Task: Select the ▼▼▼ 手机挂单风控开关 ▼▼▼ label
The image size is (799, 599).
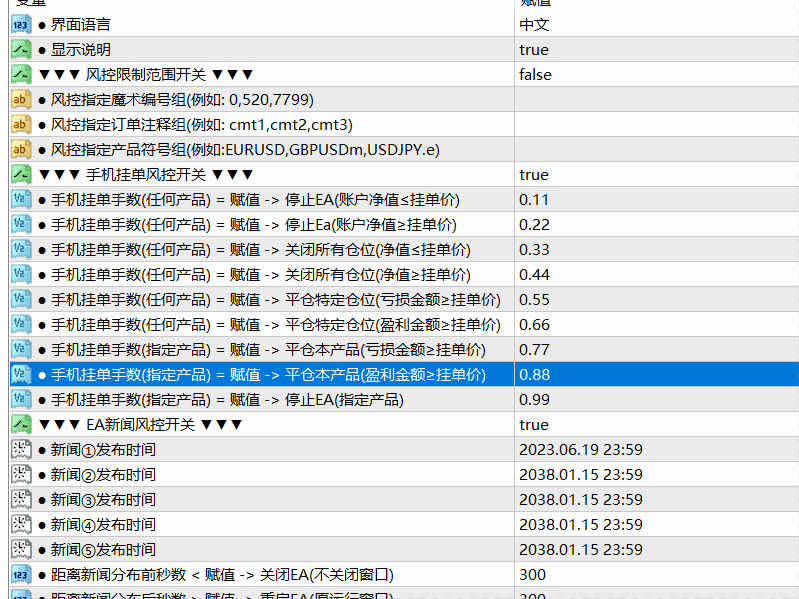Action: pos(146,174)
